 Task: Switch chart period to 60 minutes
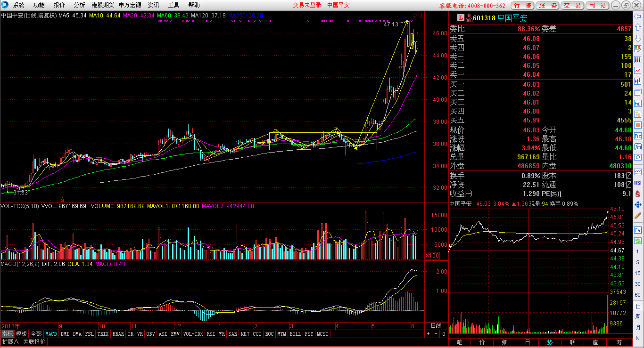(x=638, y=295)
